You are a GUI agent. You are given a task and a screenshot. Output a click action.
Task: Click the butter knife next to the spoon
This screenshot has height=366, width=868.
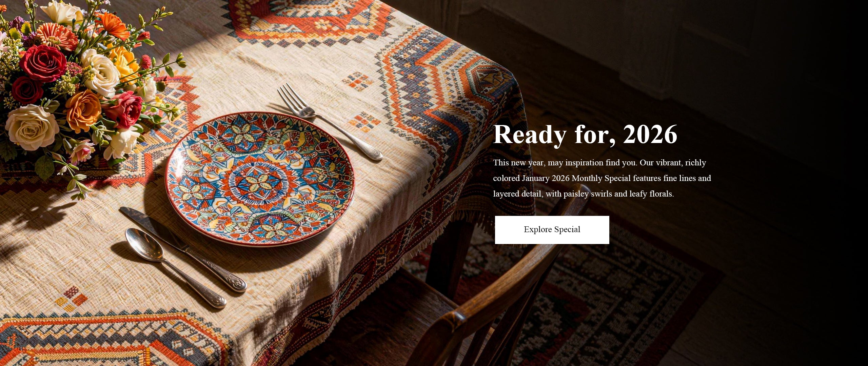click(x=183, y=249)
